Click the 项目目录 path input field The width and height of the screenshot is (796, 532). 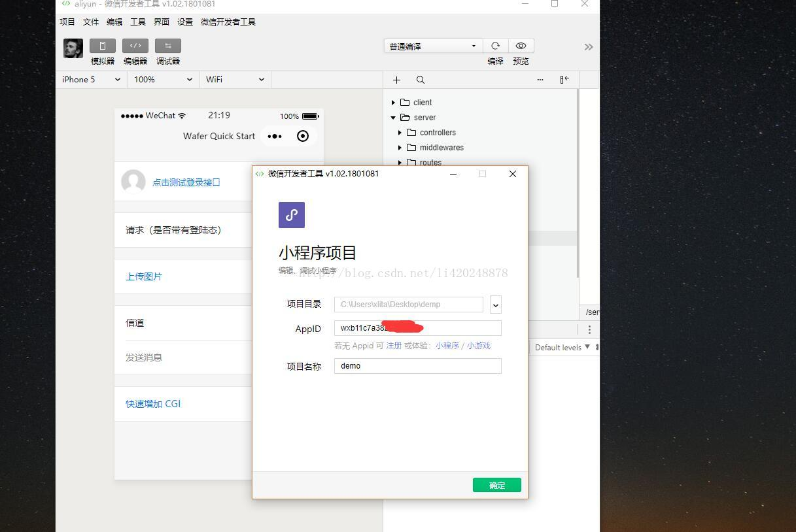409,305
